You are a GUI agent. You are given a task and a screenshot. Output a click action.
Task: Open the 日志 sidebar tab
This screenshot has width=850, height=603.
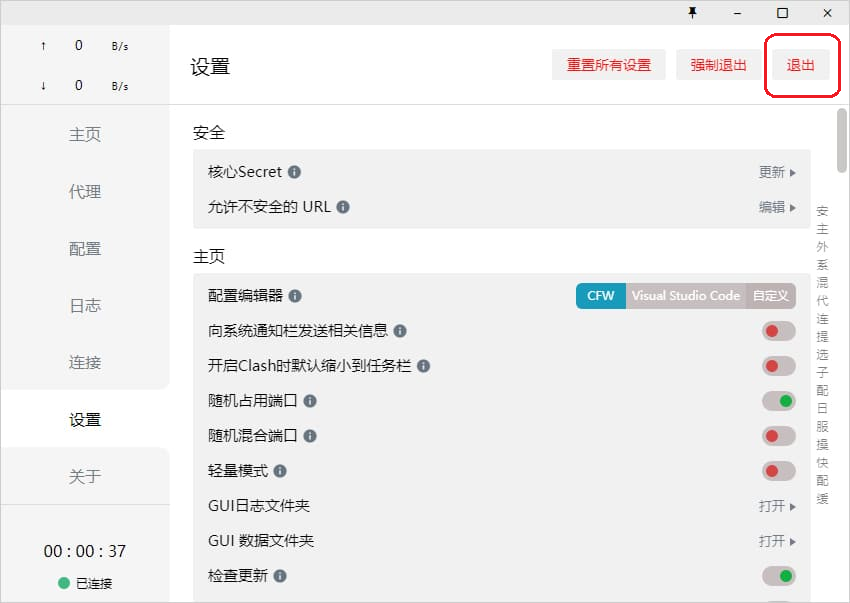coord(85,306)
